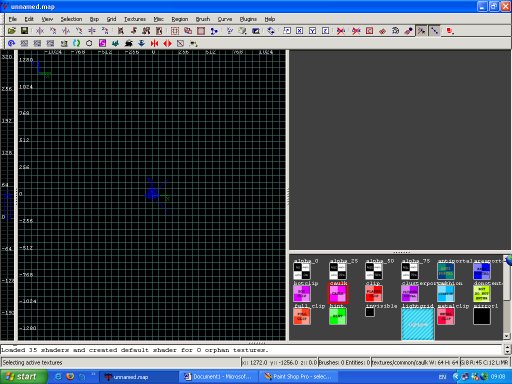Click the red patch wireframe icon

coord(382,31)
